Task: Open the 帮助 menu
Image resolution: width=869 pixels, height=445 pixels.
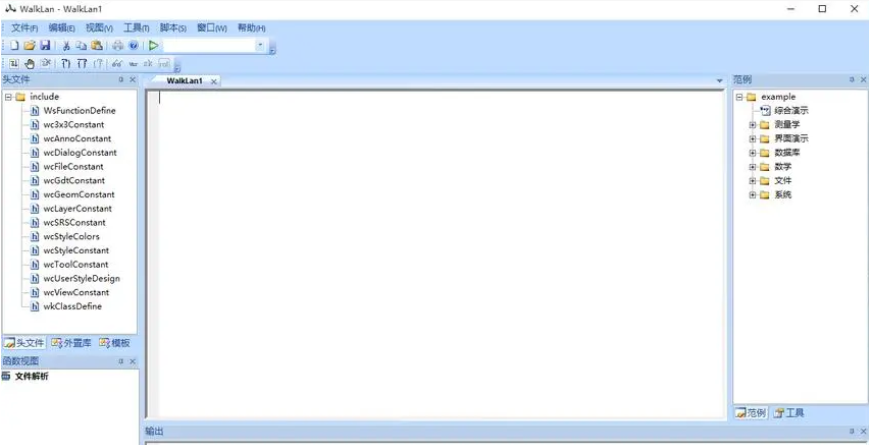Action: (252, 28)
